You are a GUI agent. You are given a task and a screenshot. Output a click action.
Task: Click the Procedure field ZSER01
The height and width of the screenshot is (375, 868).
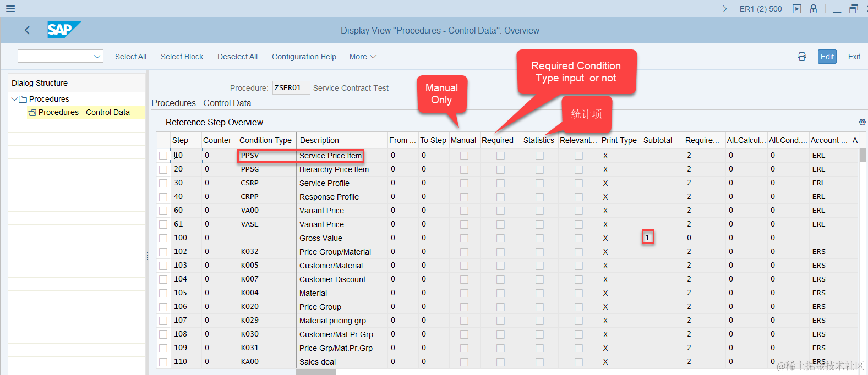291,88
